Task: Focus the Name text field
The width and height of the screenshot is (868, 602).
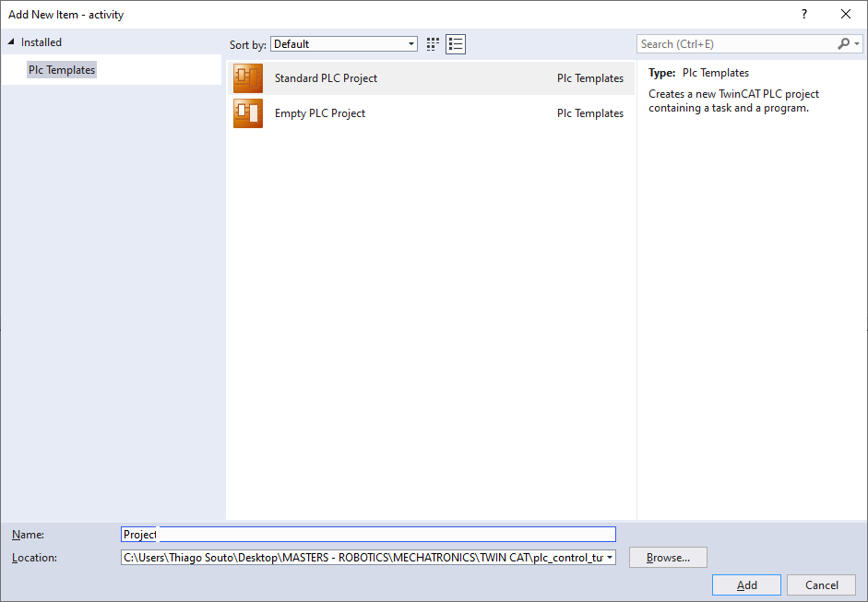Action: [369, 535]
